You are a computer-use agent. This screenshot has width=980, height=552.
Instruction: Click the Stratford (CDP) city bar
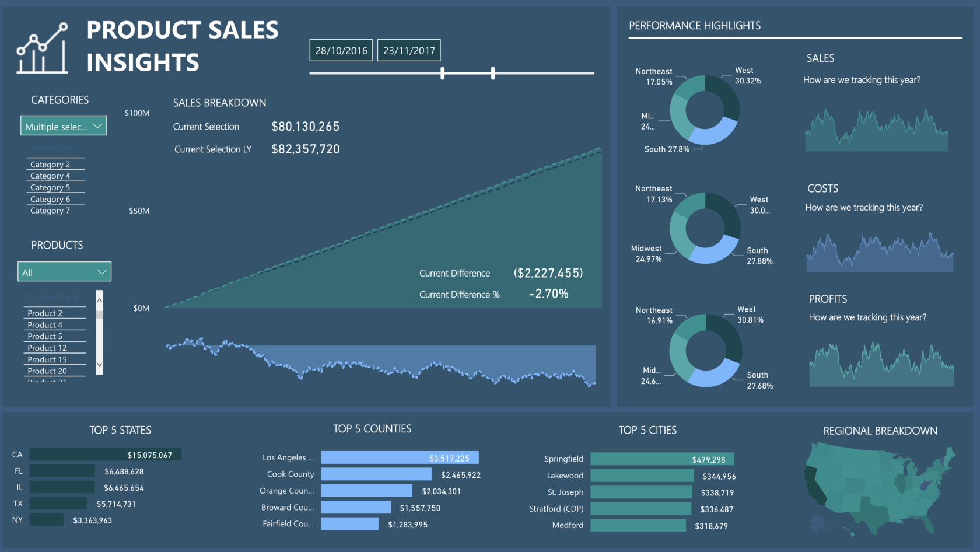tap(640, 508)
